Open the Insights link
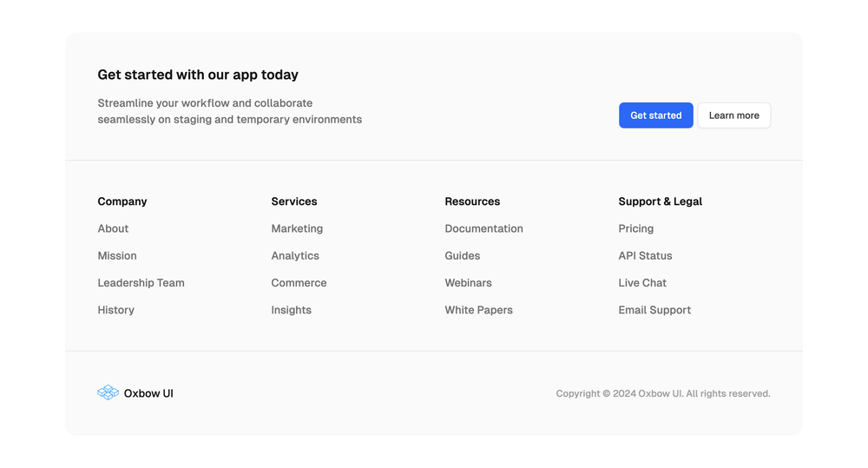Viewport: 868px width, 468px height. [x=291, y=310]
